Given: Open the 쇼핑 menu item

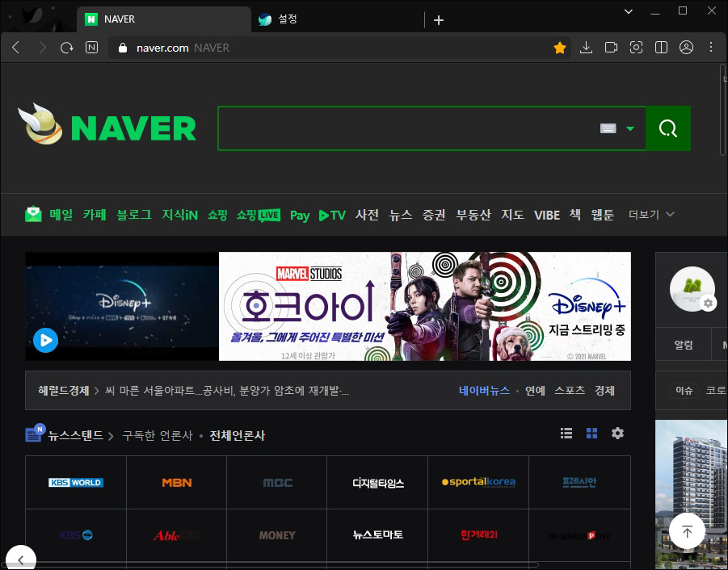Looking at the screenshot, I should click(217, 215).
